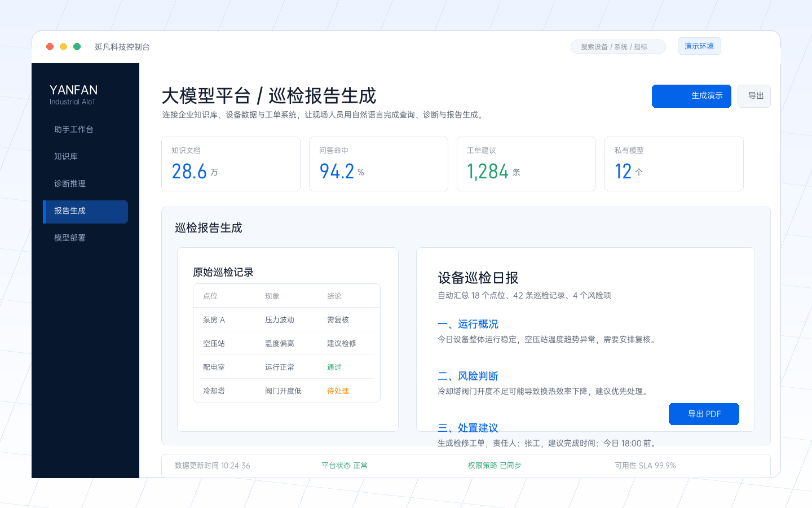Open 诊断推理 in the sidebar
Screen dimensions: 812x508
[x=85, y=183]
